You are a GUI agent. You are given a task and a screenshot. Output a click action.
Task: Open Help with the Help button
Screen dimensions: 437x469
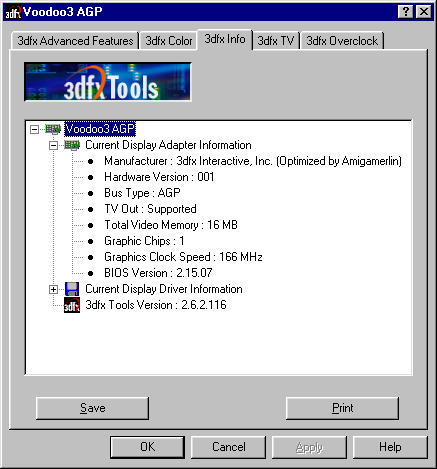pos(390,447)
